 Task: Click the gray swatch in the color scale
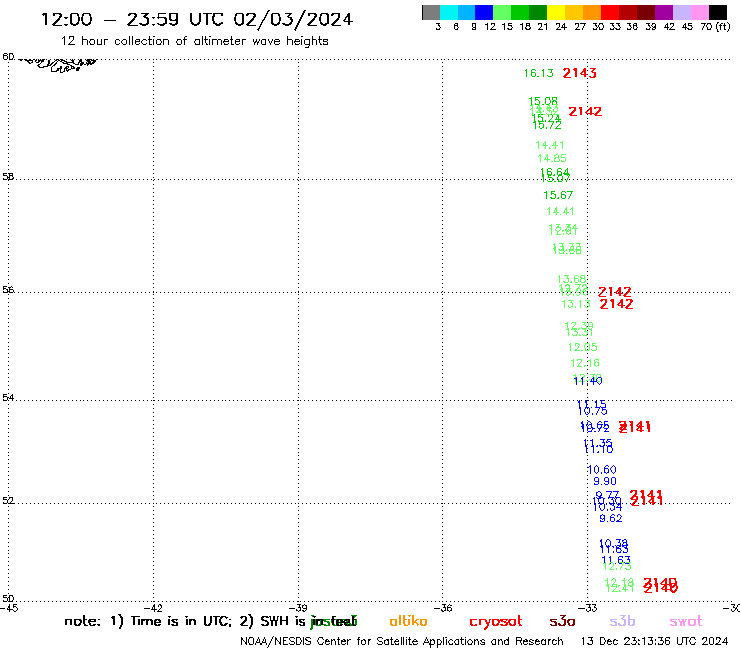[431, 12]
